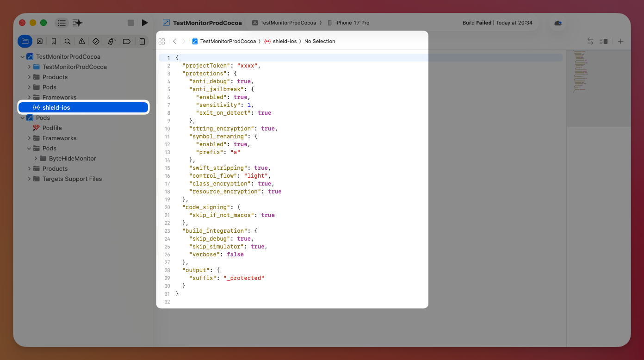Collapse the Pods project chevron above Podfile
The width and height of the screenshot is (644, 360).
pos(22,118)
